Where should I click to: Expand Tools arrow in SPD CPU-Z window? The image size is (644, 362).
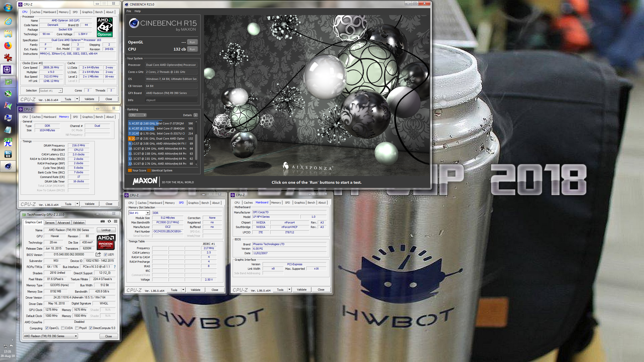point(183,290)
